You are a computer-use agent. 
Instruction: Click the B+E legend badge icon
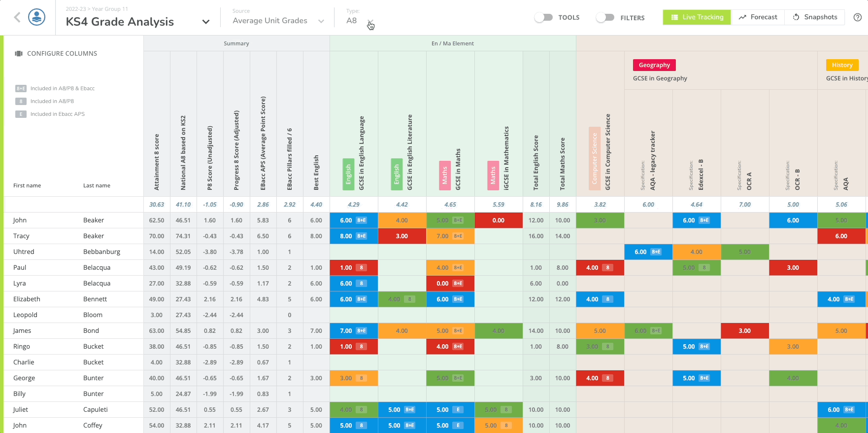tap(21, 89)
